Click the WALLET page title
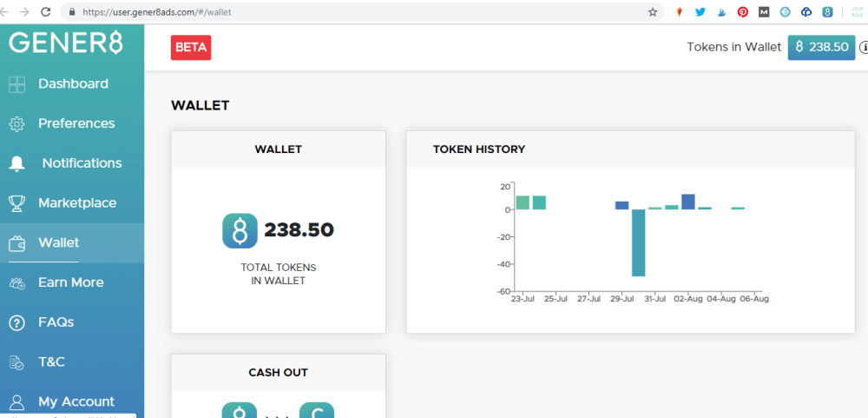Image resolution: width=868 pixels, height=418 pixels. (200, 105)
